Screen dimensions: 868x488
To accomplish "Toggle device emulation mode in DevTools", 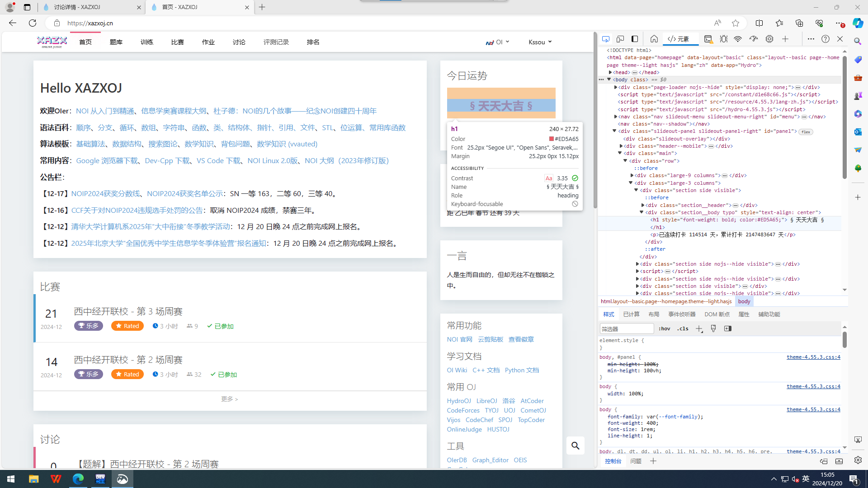I will click(620, 39).
